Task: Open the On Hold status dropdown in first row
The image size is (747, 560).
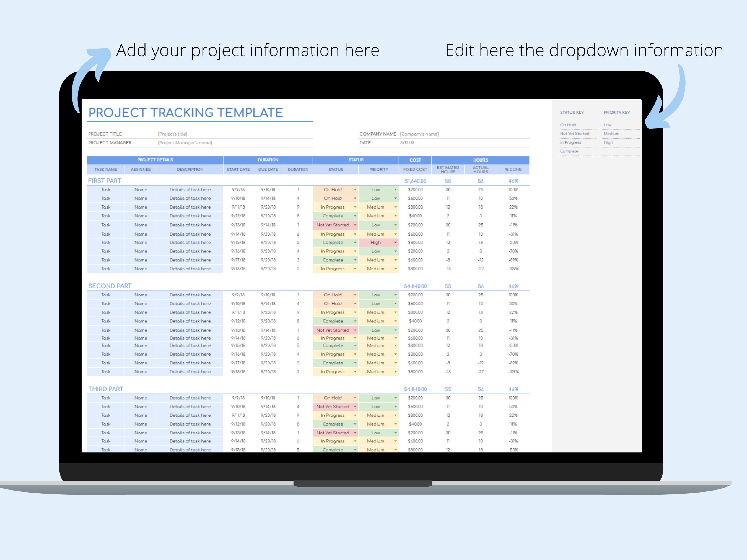Action: pos(355,189)
